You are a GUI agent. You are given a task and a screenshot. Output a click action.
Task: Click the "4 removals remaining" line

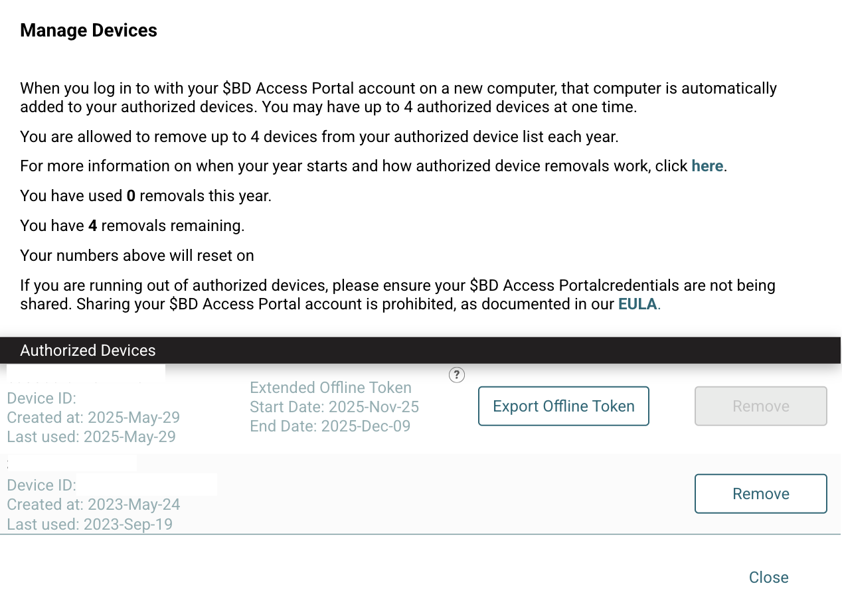pyautogui.click(x=132, y=226)
